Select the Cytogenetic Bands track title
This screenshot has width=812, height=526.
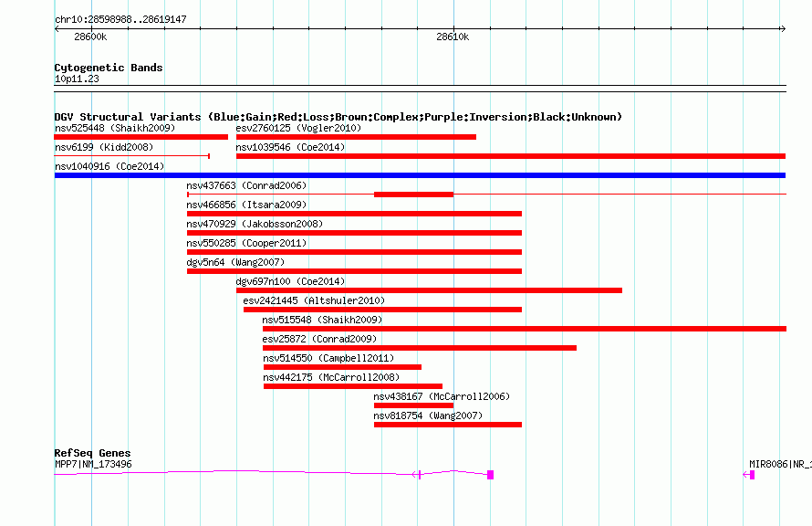pyautogui.click(x=109, y=68)
